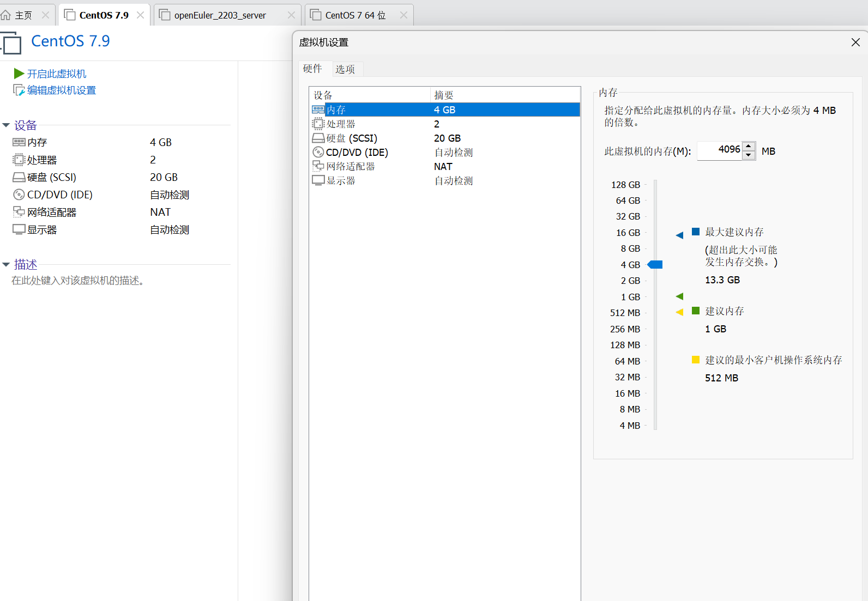The width and height of the screenshot is (868, 601).
Task: Close the openEuler_2203_server tab
Action: 291,15
